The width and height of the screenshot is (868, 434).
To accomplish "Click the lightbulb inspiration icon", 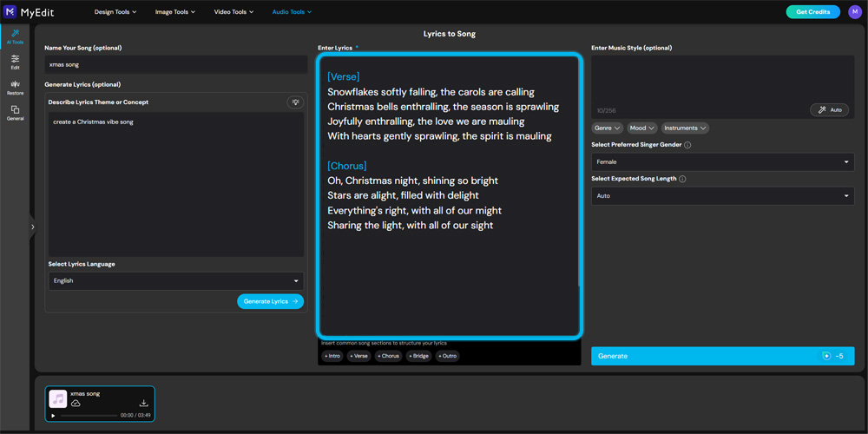I will tap(296, 102).
